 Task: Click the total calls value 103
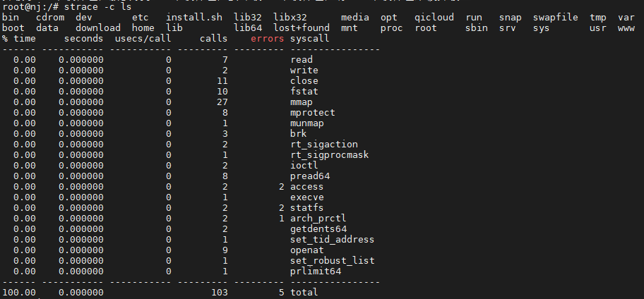coord(220,292)
